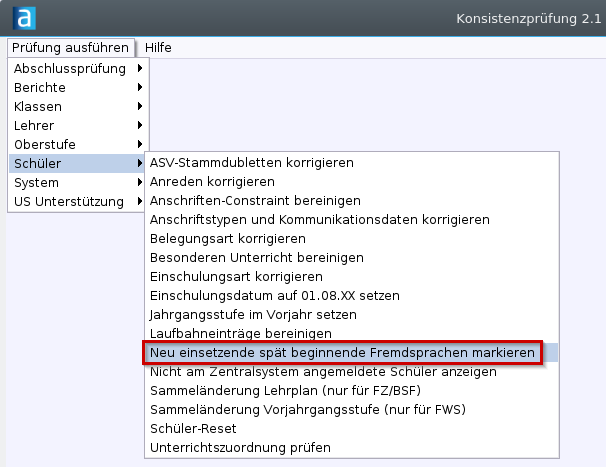Open the Hilfe menu
Screen dimensions: 606x467
(x=158, y=48)
